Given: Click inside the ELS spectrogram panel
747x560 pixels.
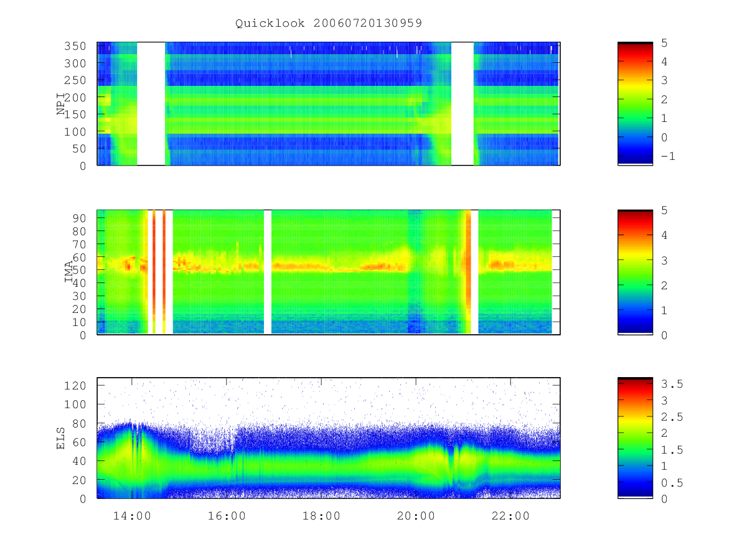Looking at the screenshot, I should coord(329,438).
